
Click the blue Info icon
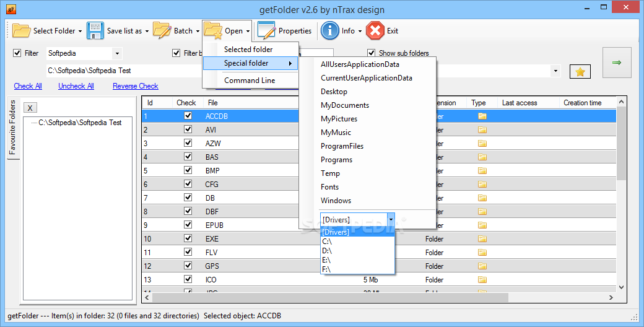pyautogui.click(x=330, y=31)
